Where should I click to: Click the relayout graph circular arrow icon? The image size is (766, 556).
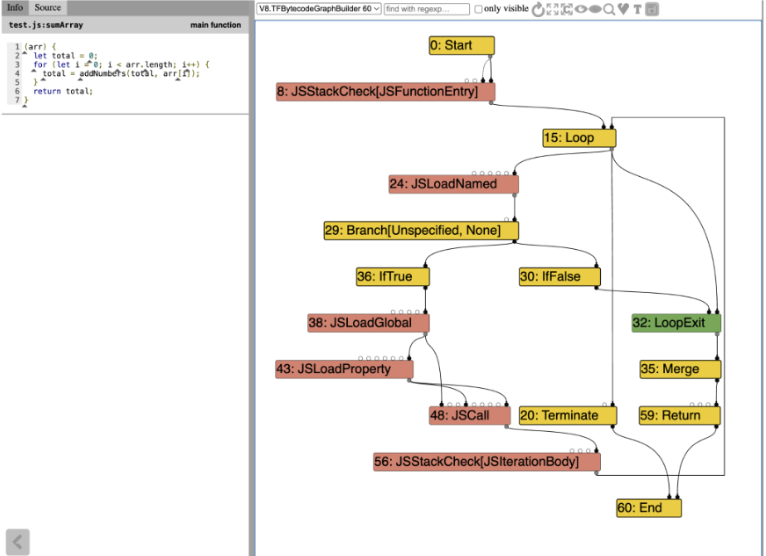tap(538, 9)
